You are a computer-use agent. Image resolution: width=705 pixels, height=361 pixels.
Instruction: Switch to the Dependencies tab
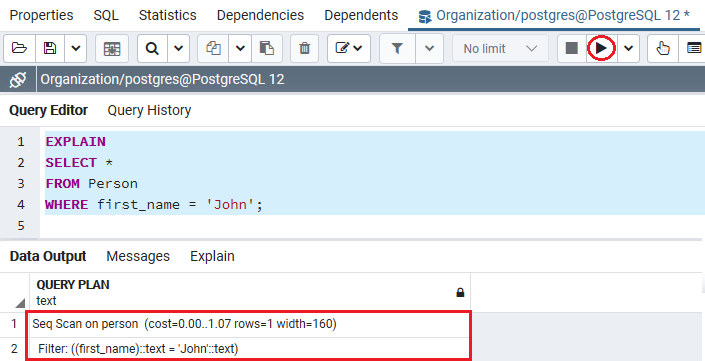[x=260, y=15]
